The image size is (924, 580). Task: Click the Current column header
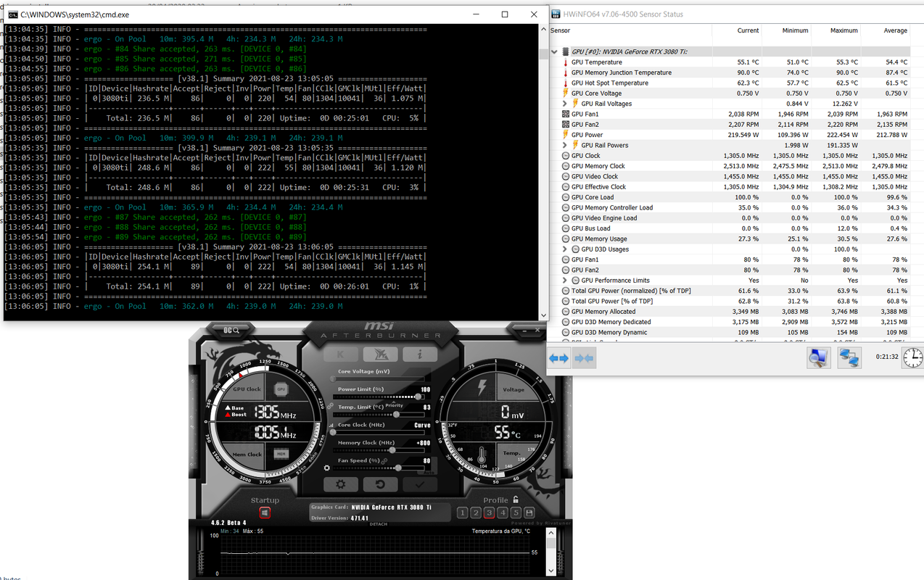coord(748,30)
